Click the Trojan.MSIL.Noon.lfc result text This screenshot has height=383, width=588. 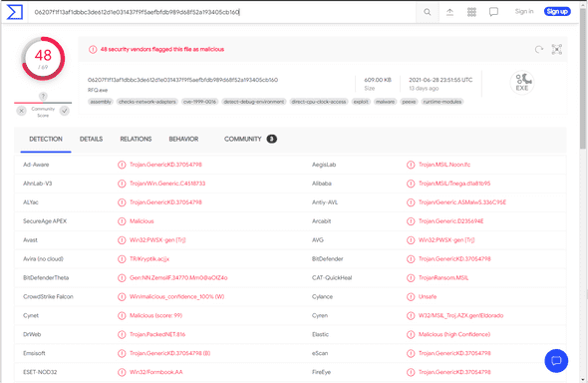(444, 165)
